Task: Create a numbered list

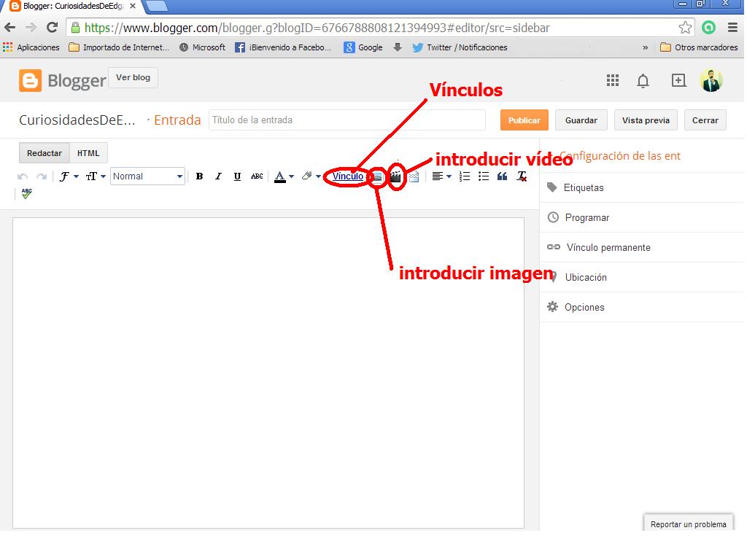Action: [x=465, y=176]
